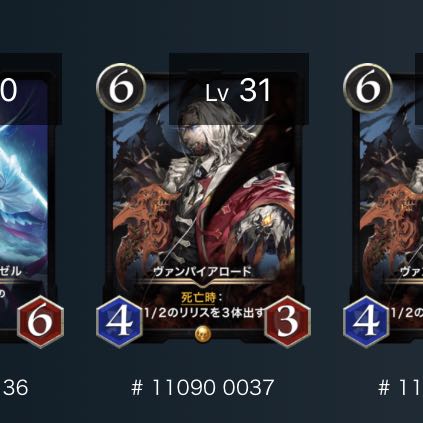Screen dimensions: 423x423
Task: Select the Lv 31 level label
Action: [x=237, y=91]
